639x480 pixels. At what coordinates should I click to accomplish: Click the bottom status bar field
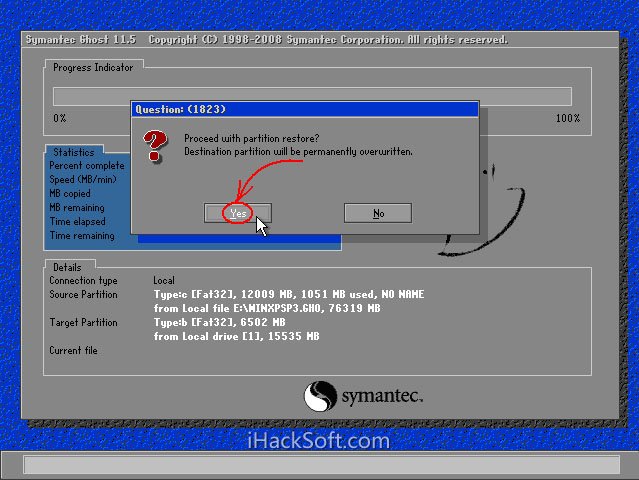coord(319,465)
